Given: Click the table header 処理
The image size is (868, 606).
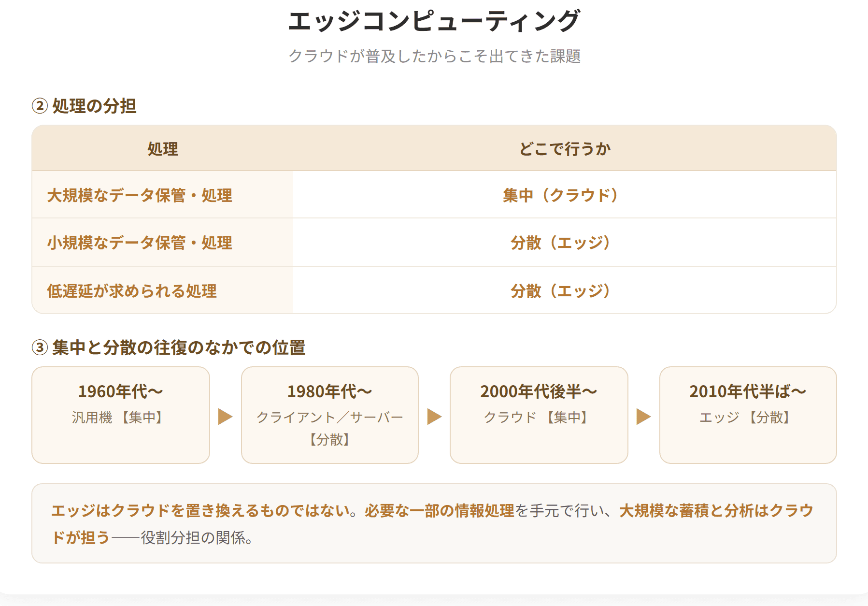Looking at the screenshot, I should tap(163, 149).
